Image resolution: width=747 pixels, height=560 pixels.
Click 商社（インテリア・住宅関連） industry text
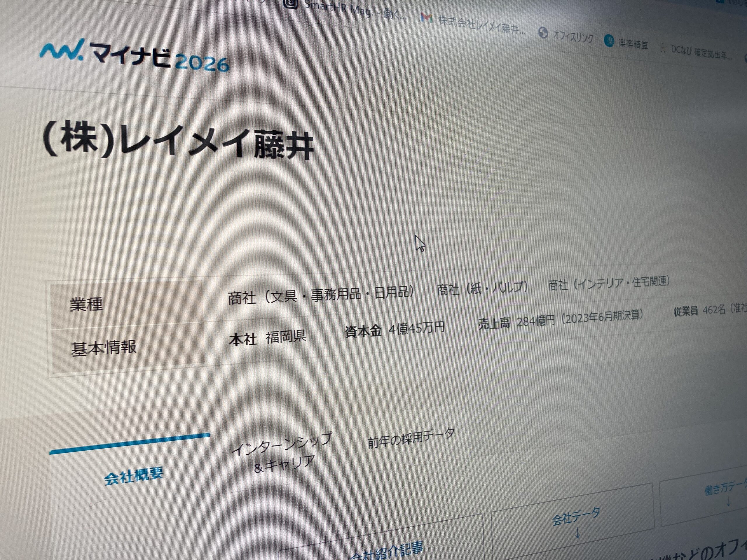609,283
